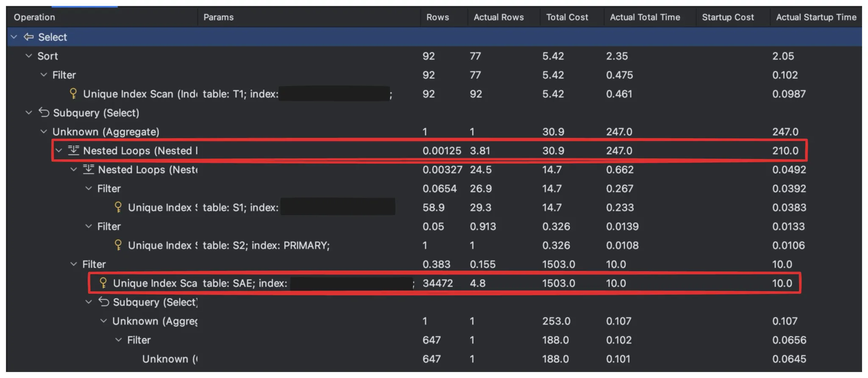Sort by the Actual Rows column header

click(x=498, y=17)
